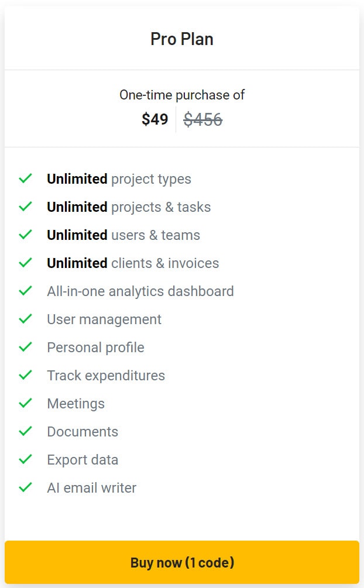The width and height of the screenshot is (364, 588).
Task: Click the AI email writer feature label
Action: click(x=91, y=487)
